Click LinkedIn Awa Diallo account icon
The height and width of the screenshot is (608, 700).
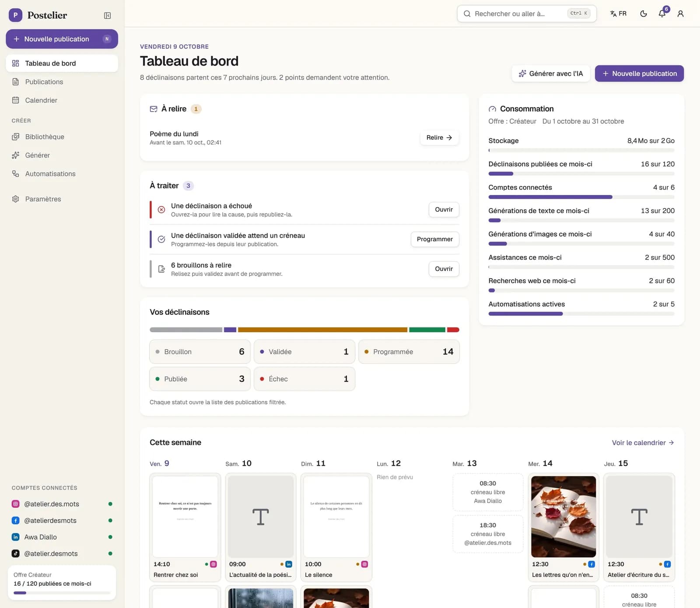(16, 537)
